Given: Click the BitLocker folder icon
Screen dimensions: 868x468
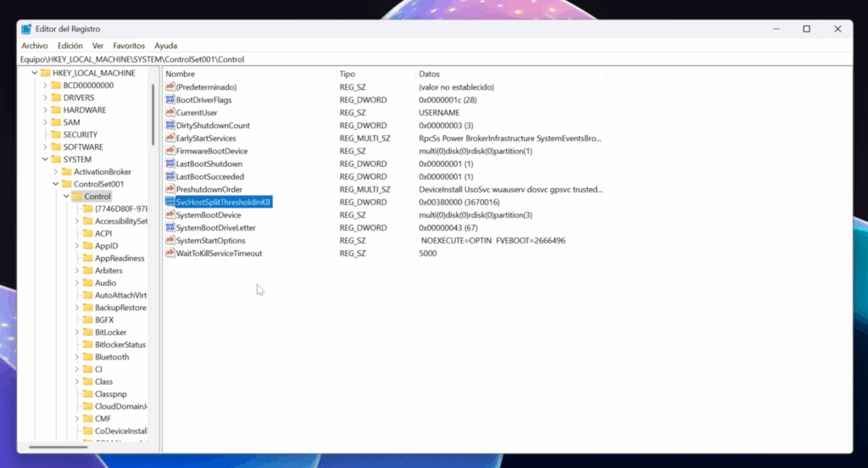Looking at the screenshot, I should pyautogui.click(x=87, y=332).
